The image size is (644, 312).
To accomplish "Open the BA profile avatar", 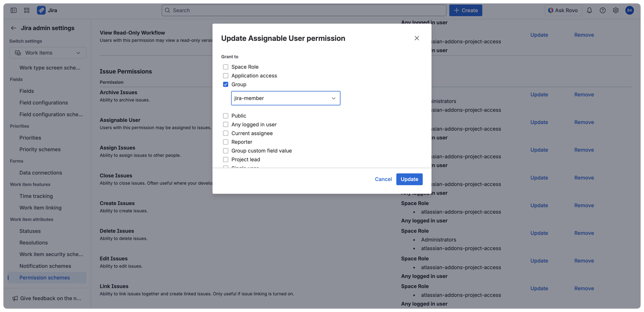I will [x=630, y=10].
